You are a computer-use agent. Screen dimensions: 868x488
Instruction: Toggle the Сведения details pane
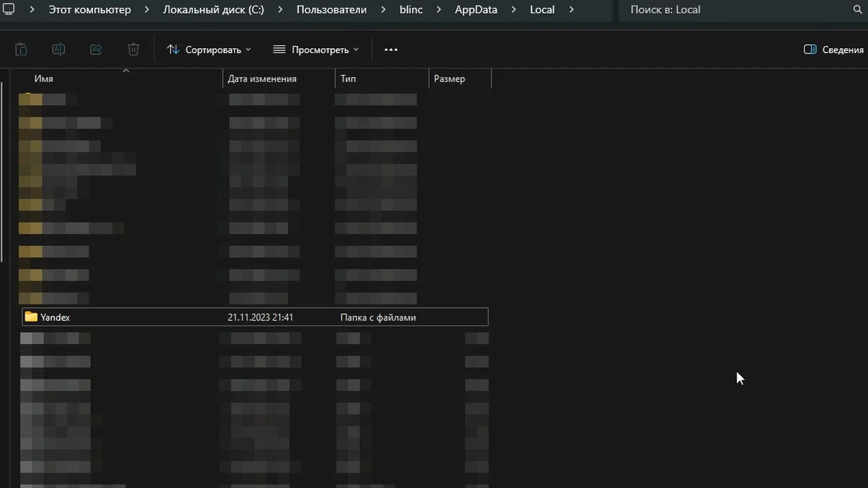click(834, 49)
